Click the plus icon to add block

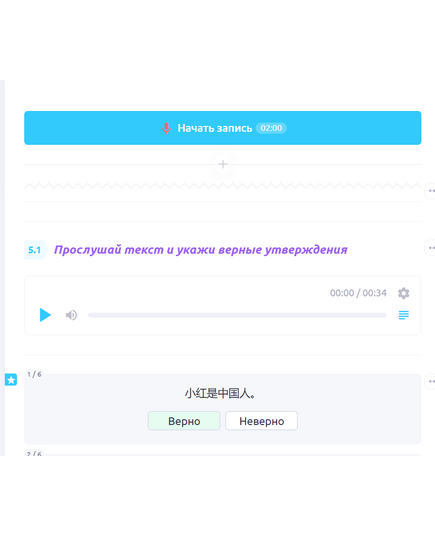click(x=223, y=164)
